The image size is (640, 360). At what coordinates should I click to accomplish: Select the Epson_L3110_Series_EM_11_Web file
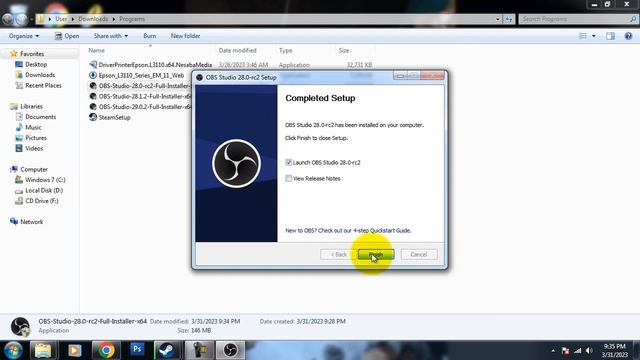[x=141, y=76]
